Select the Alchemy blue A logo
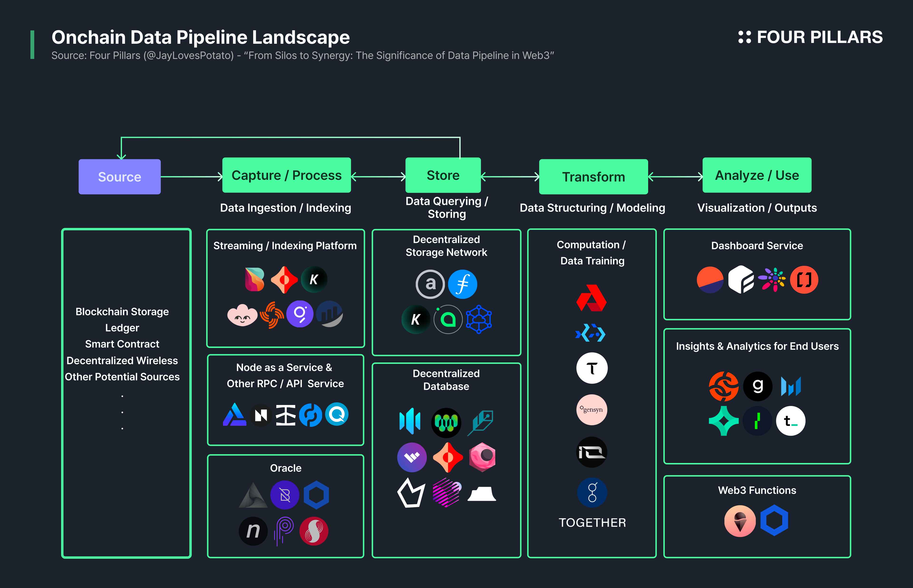The width and height of the screenshot is (913, 588). (234, 414)
